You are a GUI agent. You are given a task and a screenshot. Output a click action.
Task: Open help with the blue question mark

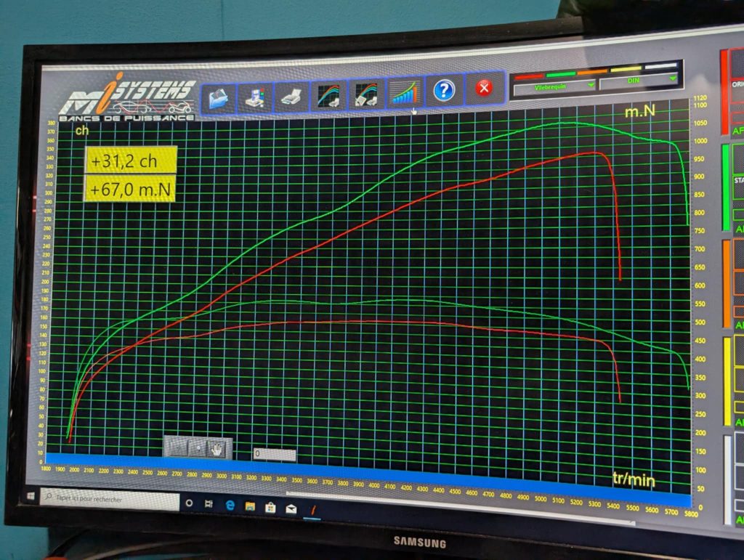coord(444,91)
